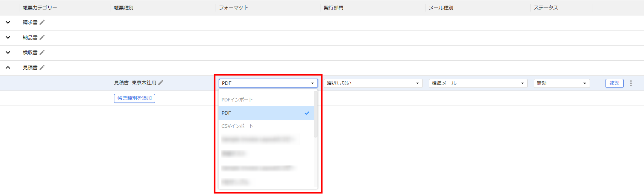Expand the 請求書 category row
This screenshot has width=644, height=196.
(x=8, y=22)
